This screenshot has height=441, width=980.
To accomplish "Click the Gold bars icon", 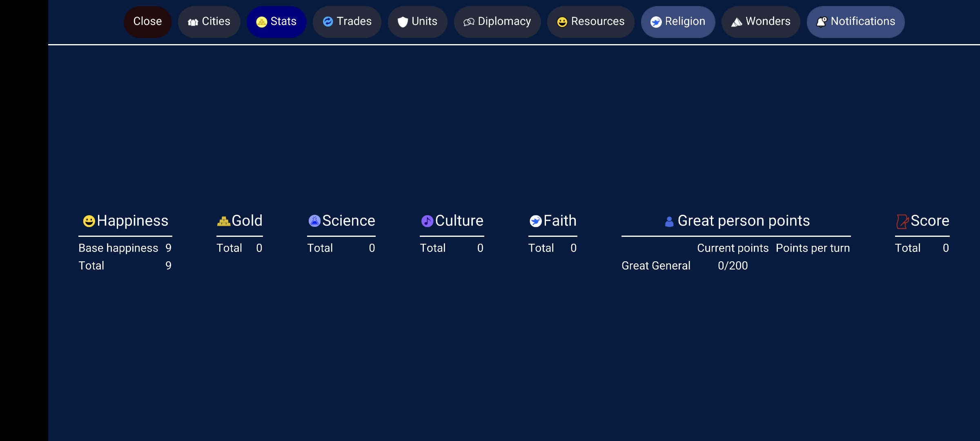I will [x=223, y=221].
